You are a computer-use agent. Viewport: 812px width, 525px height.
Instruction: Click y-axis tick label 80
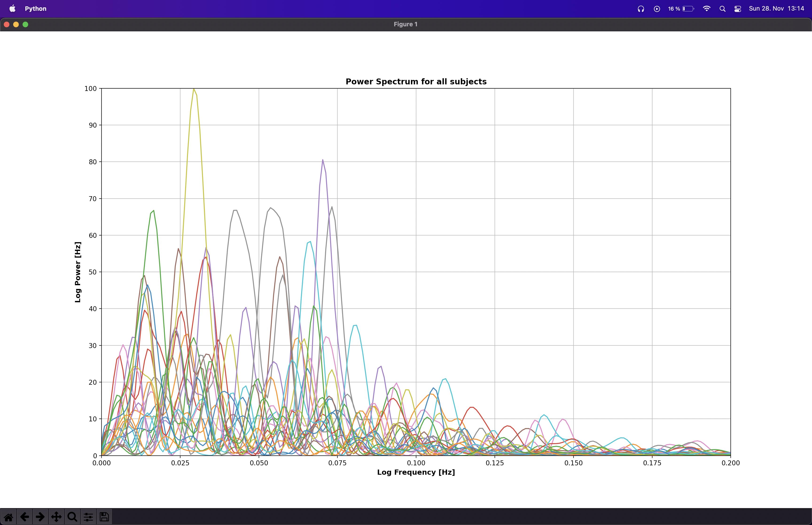93,162
